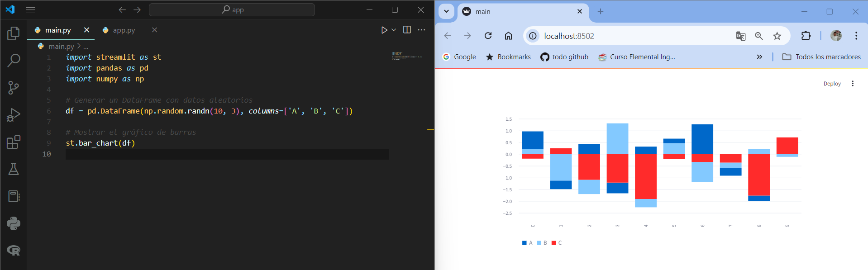The height and width of the screenshot is (270, 868).
Task: Expand the run options dropdown arrow
Action: pyautogui.click(x=394, y=30)
